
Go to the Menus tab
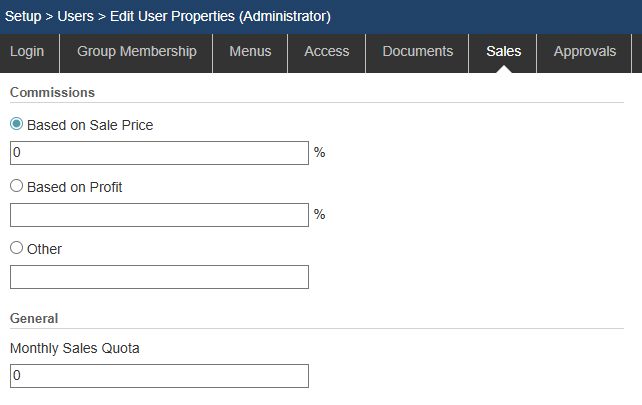[x=250, y=51]
